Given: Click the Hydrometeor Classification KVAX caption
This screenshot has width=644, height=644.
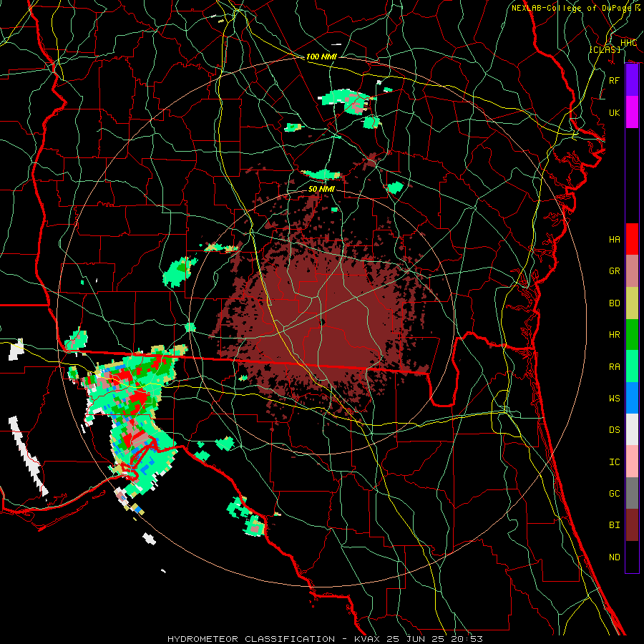Looking at the screenshot, I should (x=325, y=639).
